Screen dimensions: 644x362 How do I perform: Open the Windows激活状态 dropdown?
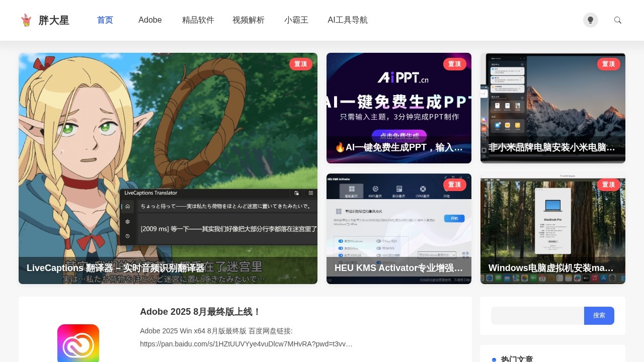pyautogui.click(x=438, y=254)
